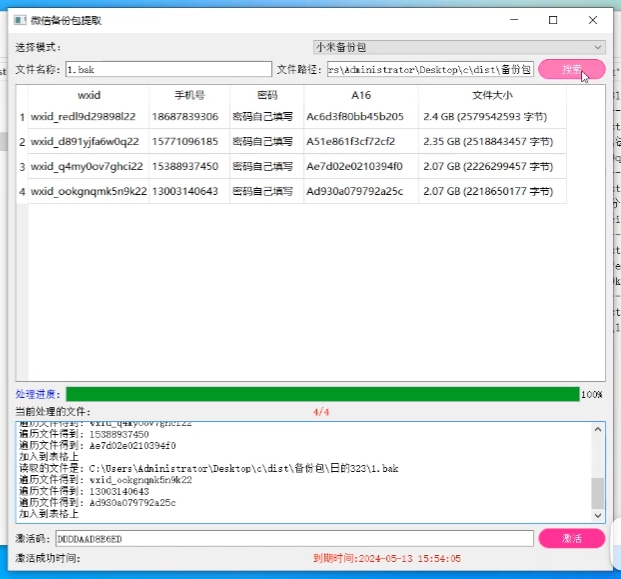
Task: Click the red 4/4 file counter
Action: tap(321, 412)
